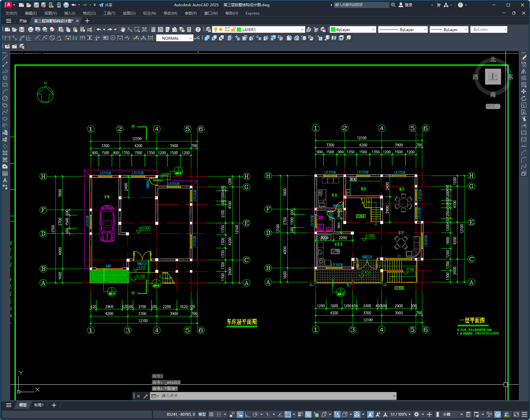Open the LAYER1 layer dropdown

302,29
